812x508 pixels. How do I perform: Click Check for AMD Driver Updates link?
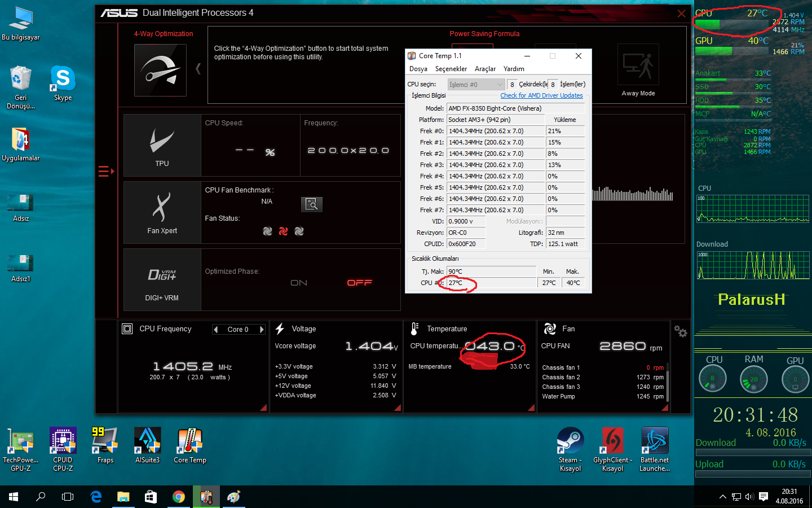[541, 95]
